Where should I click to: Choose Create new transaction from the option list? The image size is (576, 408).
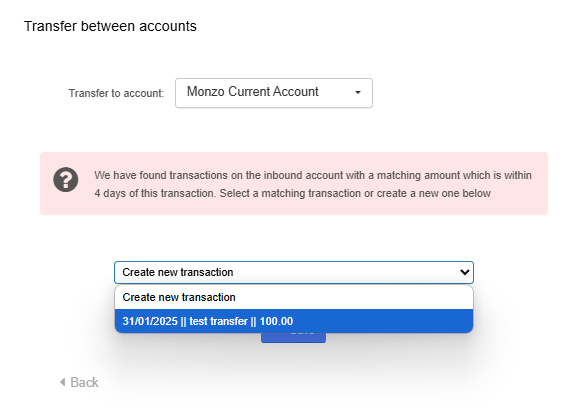click(294, 297)
